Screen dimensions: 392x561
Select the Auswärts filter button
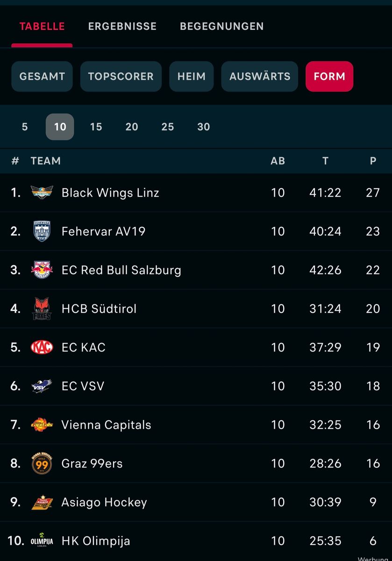(x=260, y=76)
